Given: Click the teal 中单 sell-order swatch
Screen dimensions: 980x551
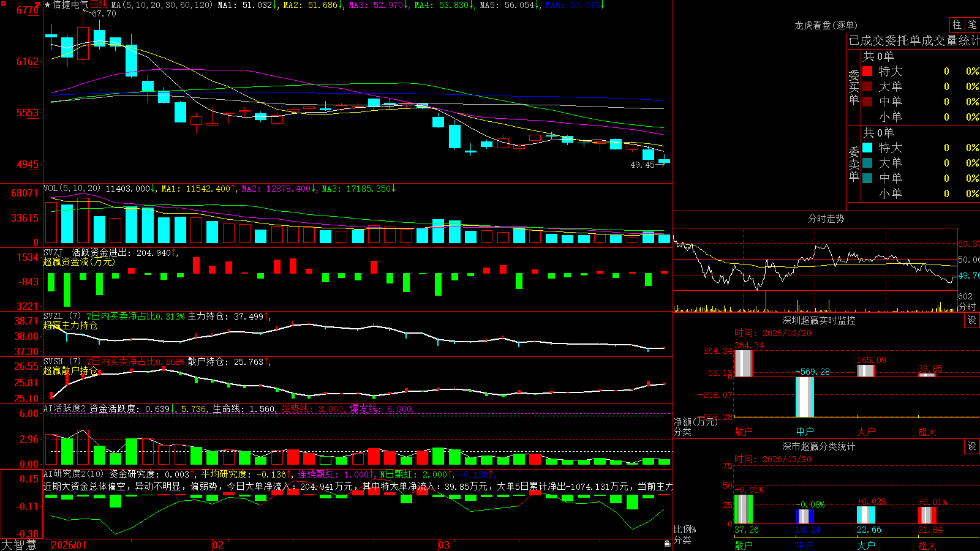Looking at the screenshot, I should click(x=867, y=178).
